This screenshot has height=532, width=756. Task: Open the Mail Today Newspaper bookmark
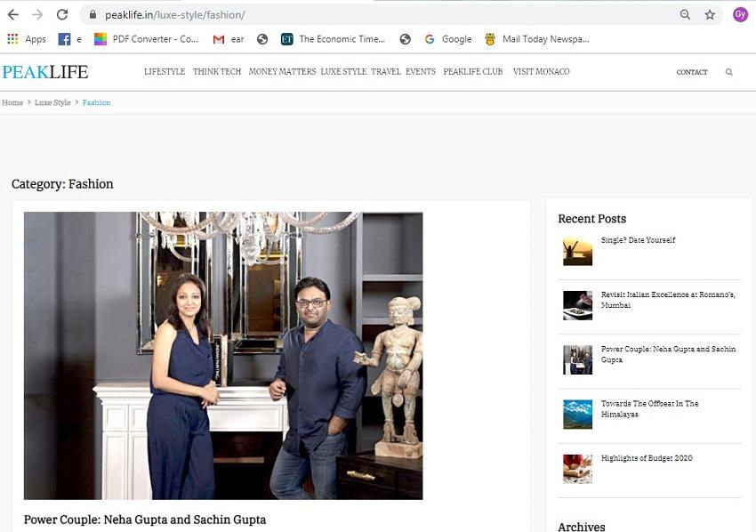tap(537, 39)
